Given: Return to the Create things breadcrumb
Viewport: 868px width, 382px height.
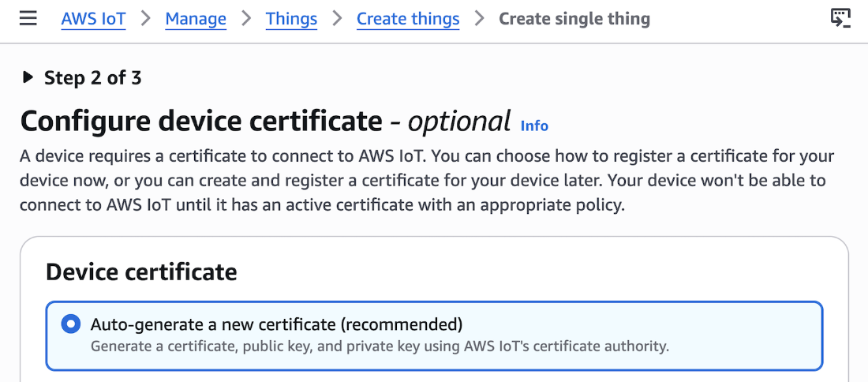Looking at the screenshot, I should (408, 19).
